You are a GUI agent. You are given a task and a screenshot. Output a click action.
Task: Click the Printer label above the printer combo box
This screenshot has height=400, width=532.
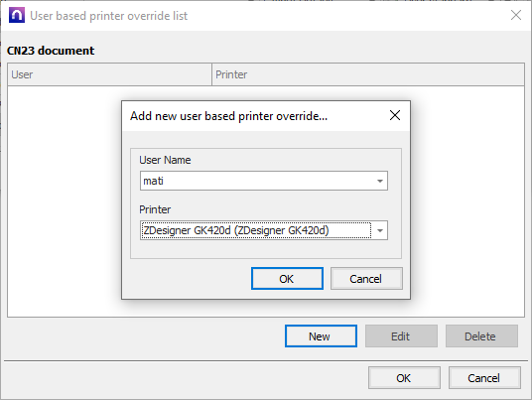pyautogui.click(x=155, y=209)
